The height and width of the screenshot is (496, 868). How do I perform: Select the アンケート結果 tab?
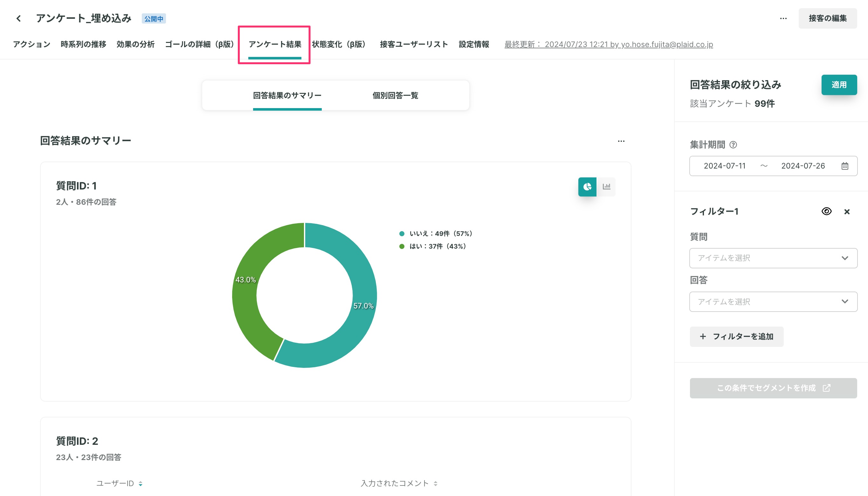[x=275, y=44]
